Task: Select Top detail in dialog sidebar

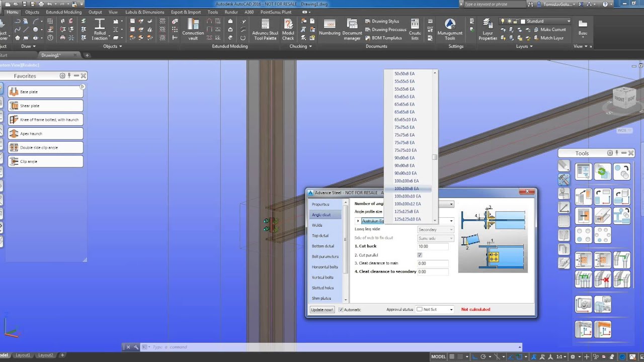Action: click(x=320, y=236)
